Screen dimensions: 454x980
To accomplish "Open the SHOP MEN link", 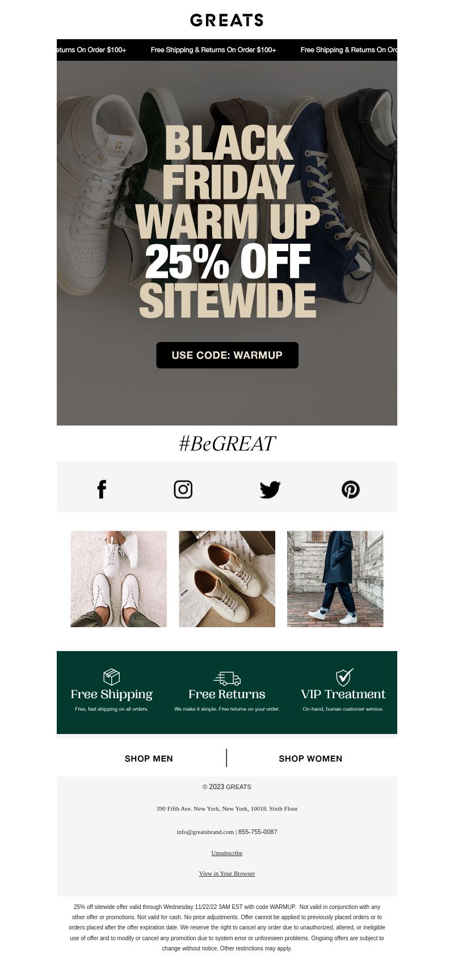I will [x=149, y=758].
